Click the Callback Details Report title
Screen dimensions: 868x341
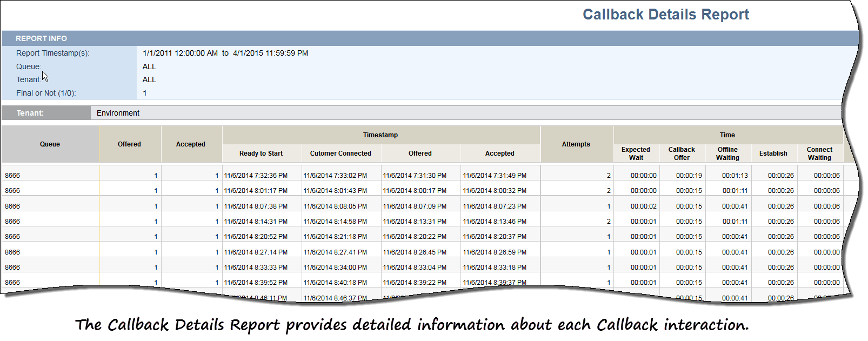point(665,15)
